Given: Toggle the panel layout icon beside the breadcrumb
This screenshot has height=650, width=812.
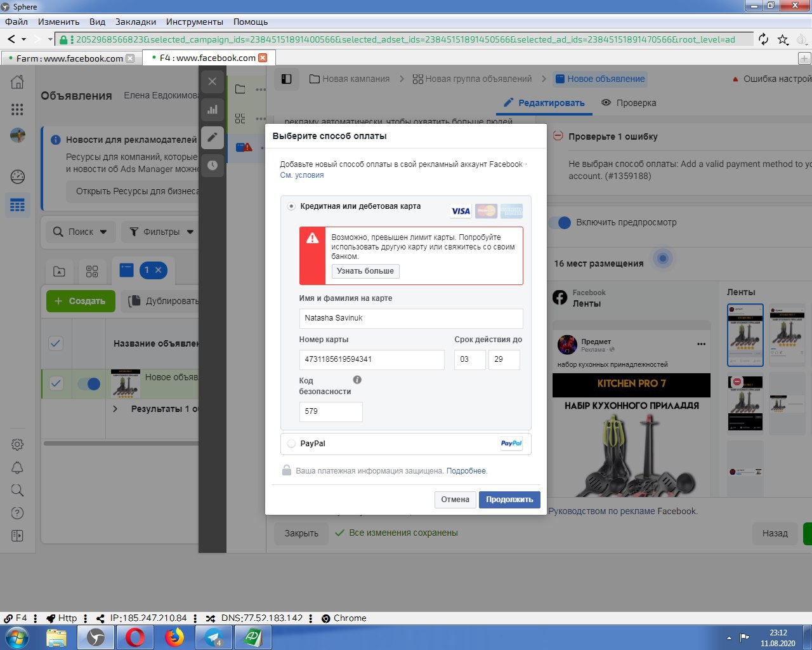Looking at the screenshot, I should point(287,79).
